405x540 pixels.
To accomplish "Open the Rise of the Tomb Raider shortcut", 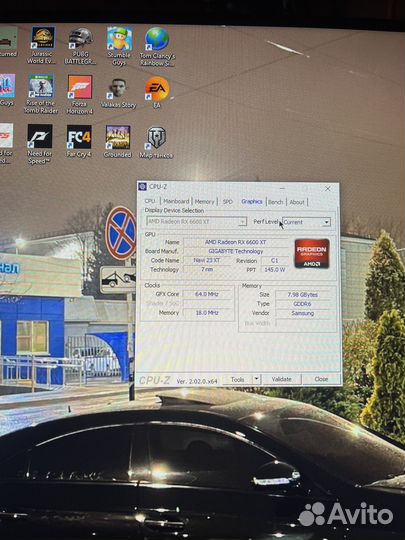I will tap(41, 94).
